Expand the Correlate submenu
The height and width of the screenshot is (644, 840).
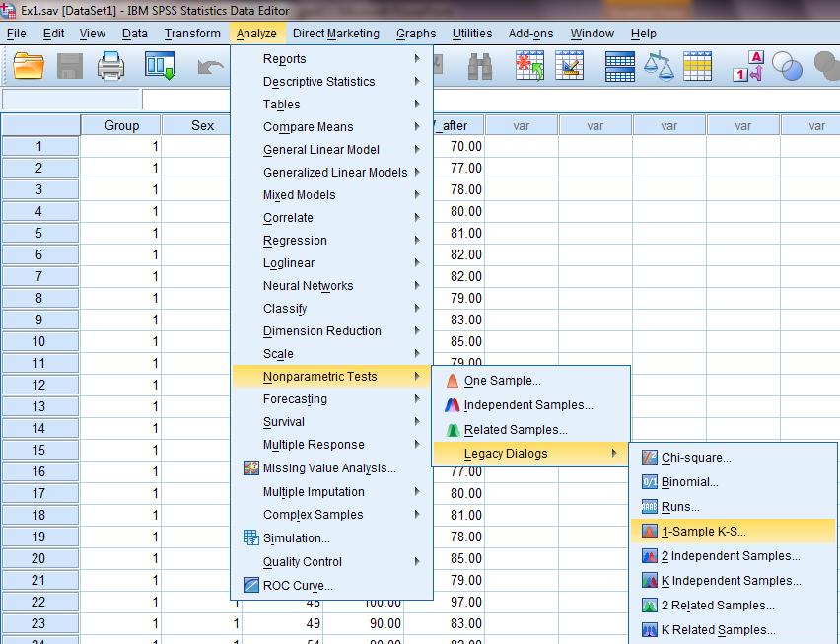pos(331,218)
